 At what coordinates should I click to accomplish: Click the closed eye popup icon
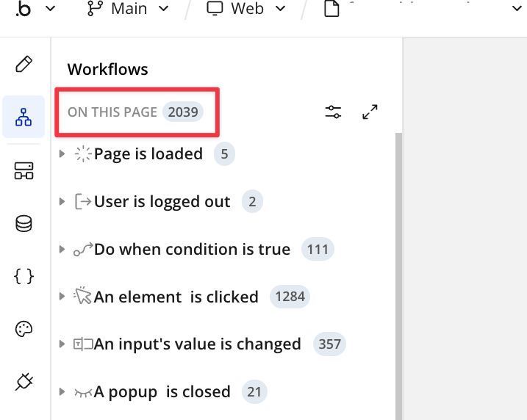(82, 392)
